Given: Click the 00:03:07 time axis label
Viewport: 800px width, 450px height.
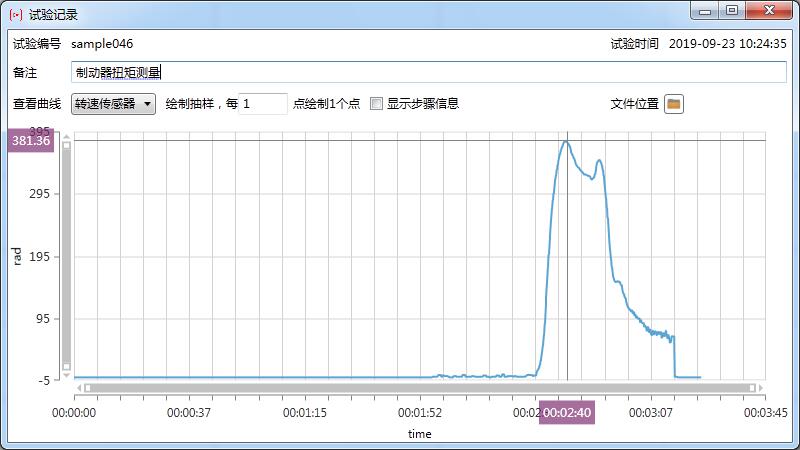Looking at the screenshot, I should tap(651, 413).
